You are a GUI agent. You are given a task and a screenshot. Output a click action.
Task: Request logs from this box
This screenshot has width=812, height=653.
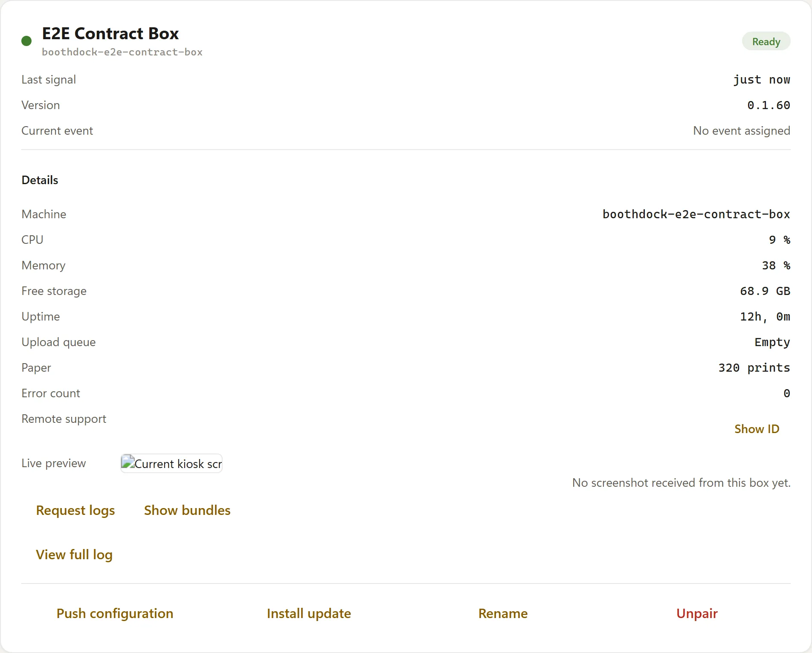[75, 510]
